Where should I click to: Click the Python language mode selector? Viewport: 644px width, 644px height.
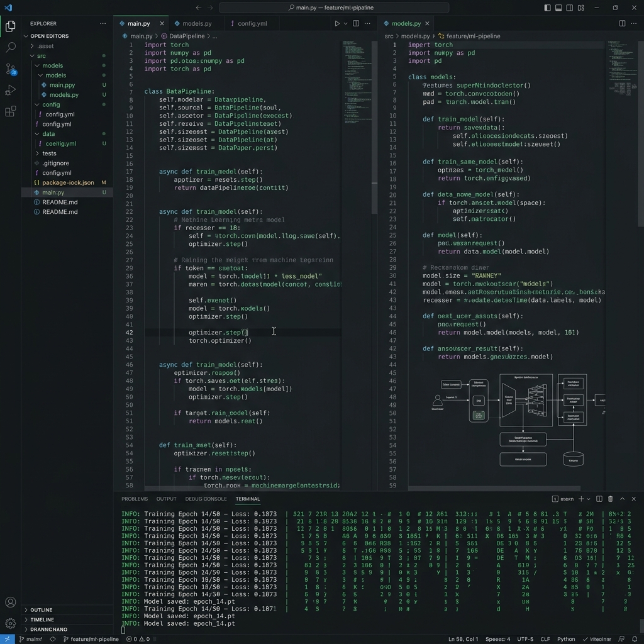coord(567,639)
